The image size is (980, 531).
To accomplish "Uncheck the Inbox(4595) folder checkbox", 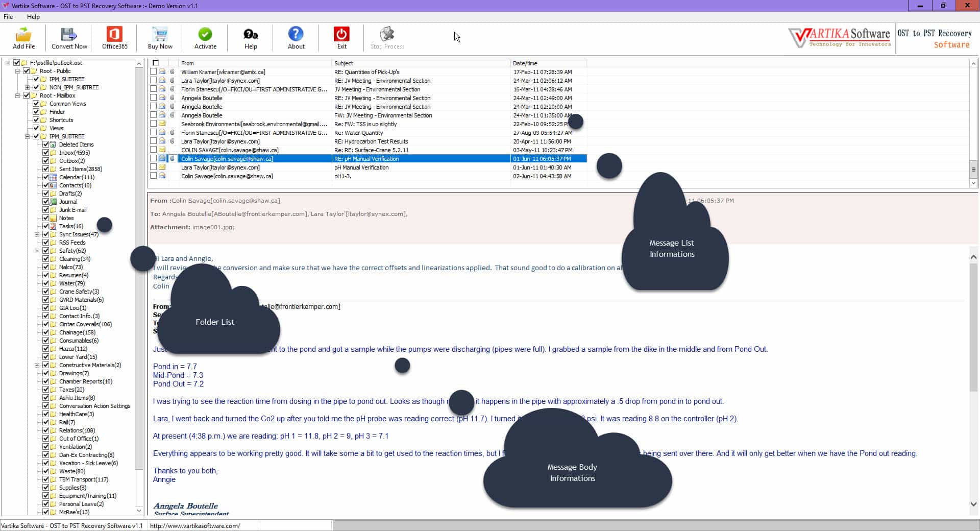I will coord(45,153).
